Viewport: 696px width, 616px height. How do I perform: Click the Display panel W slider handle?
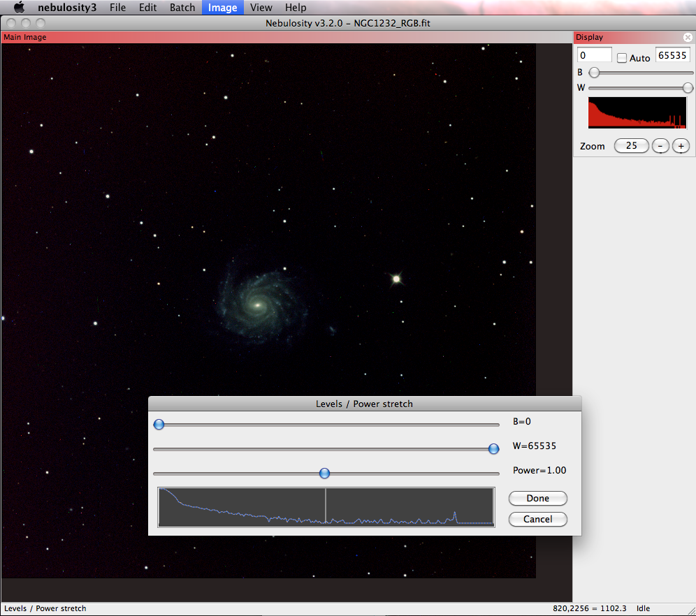coord(688,88)
